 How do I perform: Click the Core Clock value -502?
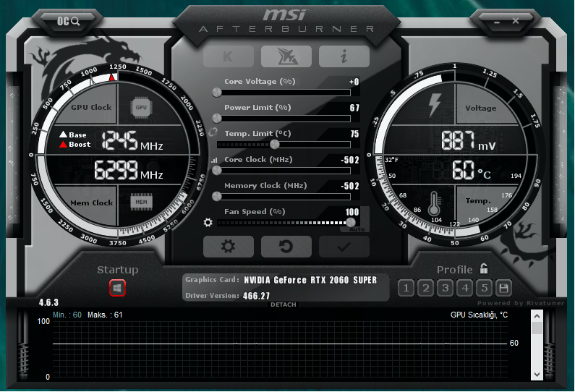tap(350, 160)
